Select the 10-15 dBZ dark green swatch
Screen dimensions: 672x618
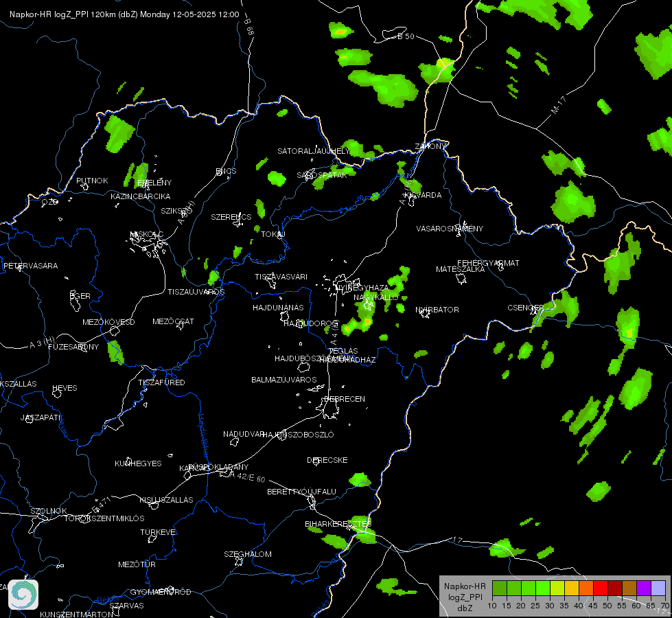[499, 588]
